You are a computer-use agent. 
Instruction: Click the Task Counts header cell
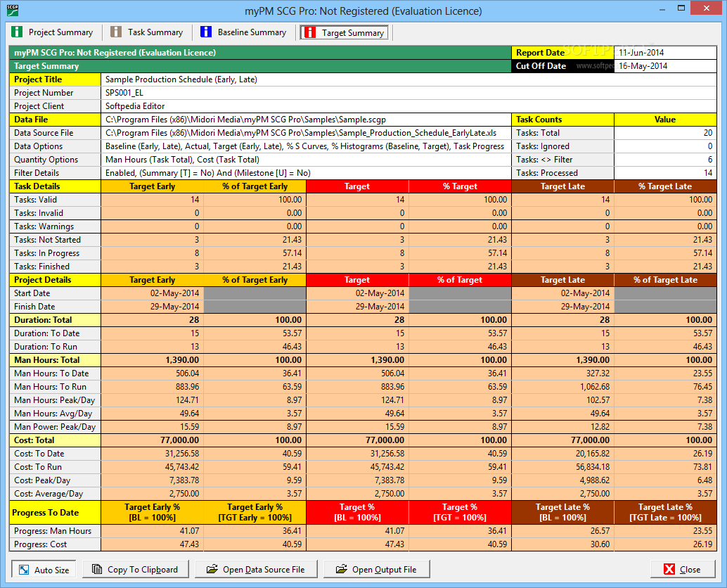[563, 120]
